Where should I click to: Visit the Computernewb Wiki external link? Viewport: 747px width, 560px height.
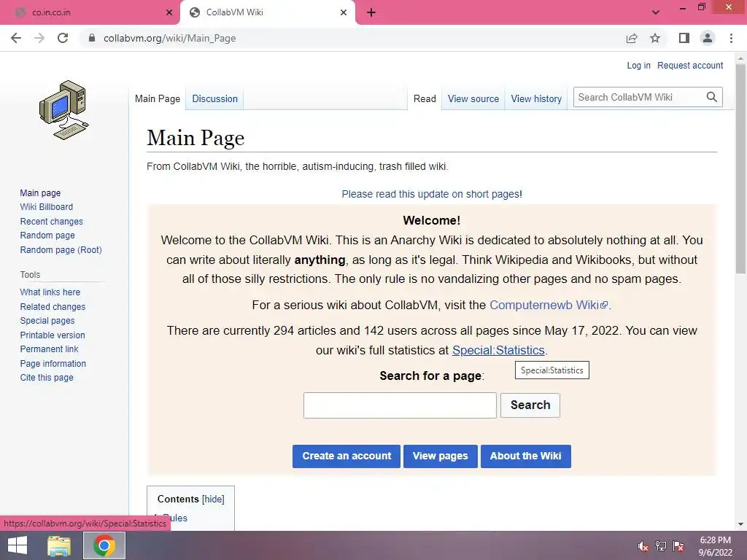point(549,305)
